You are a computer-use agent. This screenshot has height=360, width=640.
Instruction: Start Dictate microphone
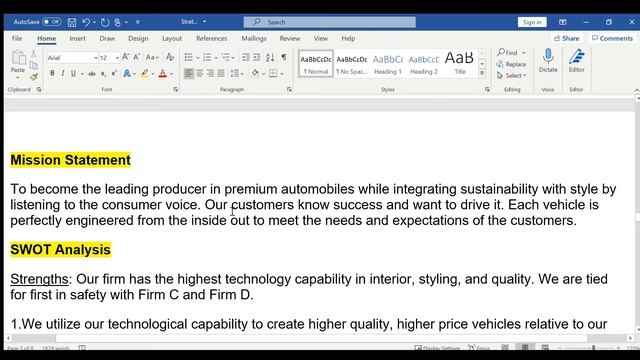(548, 60)
